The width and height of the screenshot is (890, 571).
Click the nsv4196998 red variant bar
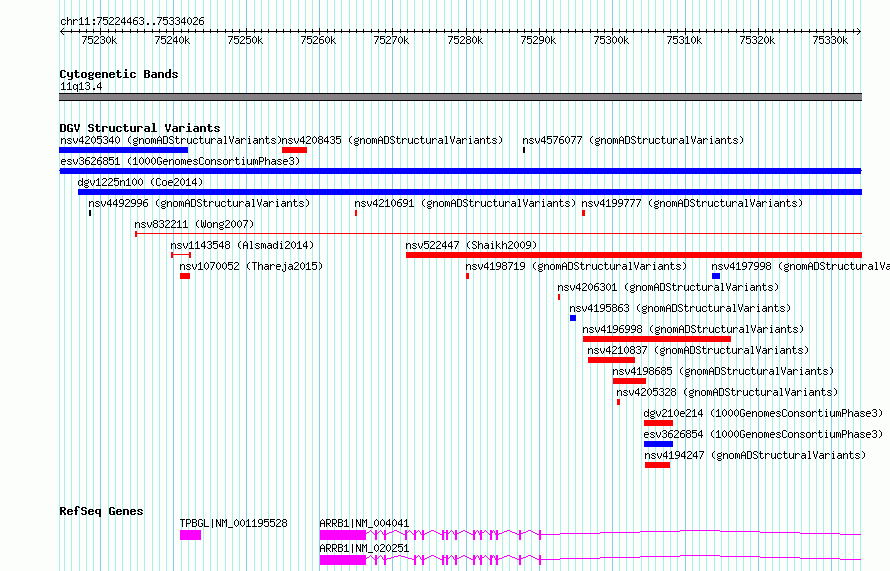click(657, 339)
